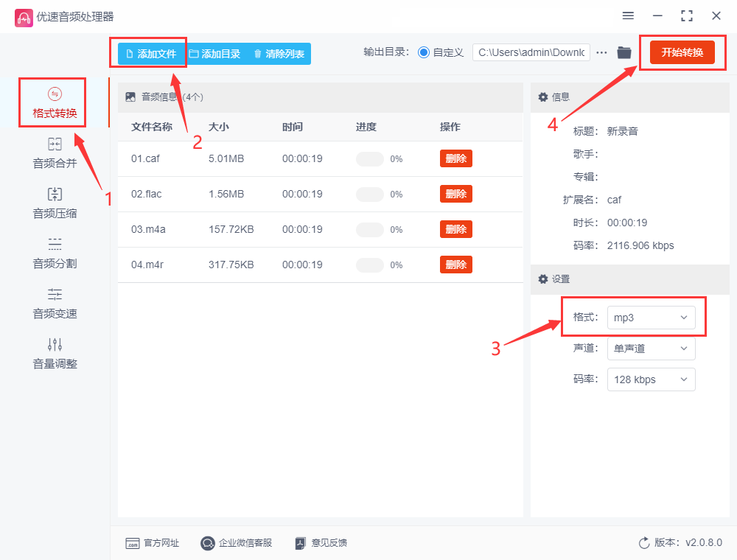Click the 信息 panel gear icon
The image size is (737, 560).
tap(543, 97)
